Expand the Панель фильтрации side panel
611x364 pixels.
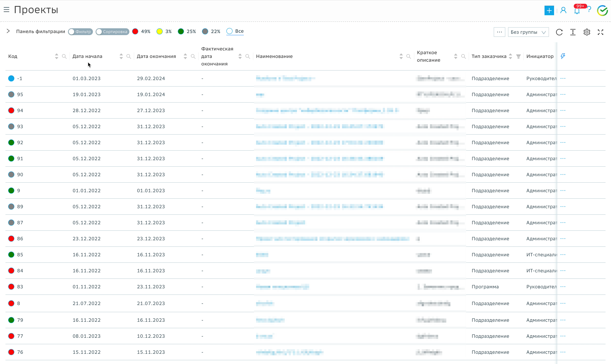click(8, 31)
